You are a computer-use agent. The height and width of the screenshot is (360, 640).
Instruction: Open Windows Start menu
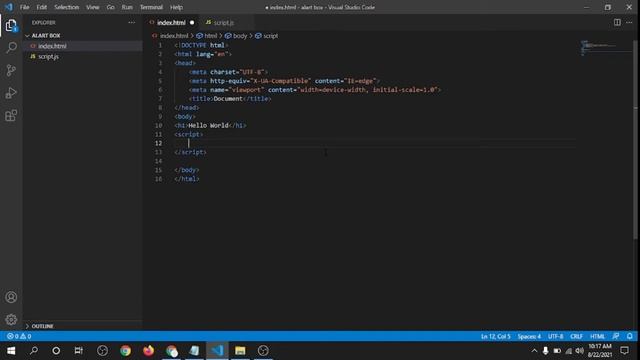pos(11,351)
